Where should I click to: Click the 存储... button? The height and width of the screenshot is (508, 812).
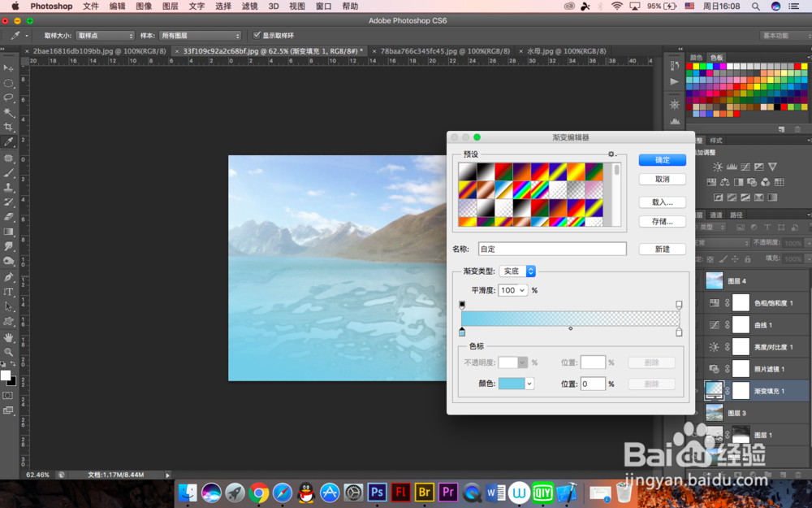(x=663, y=221)
